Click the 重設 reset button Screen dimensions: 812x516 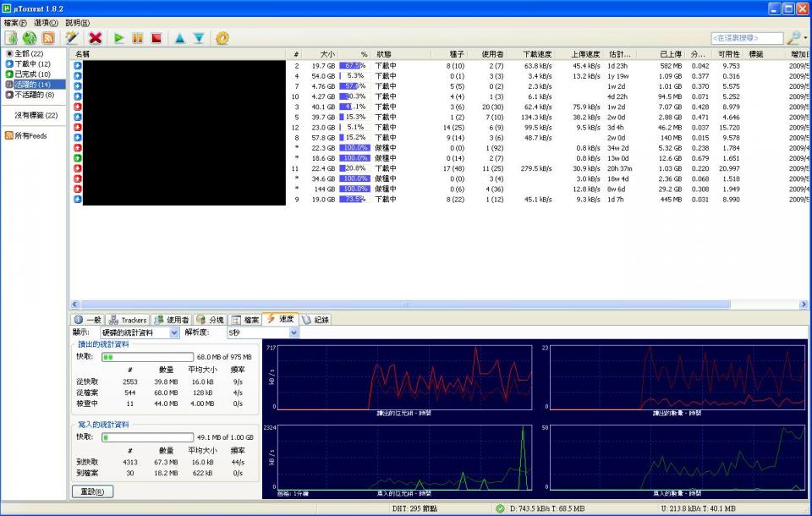pos(92,491)
